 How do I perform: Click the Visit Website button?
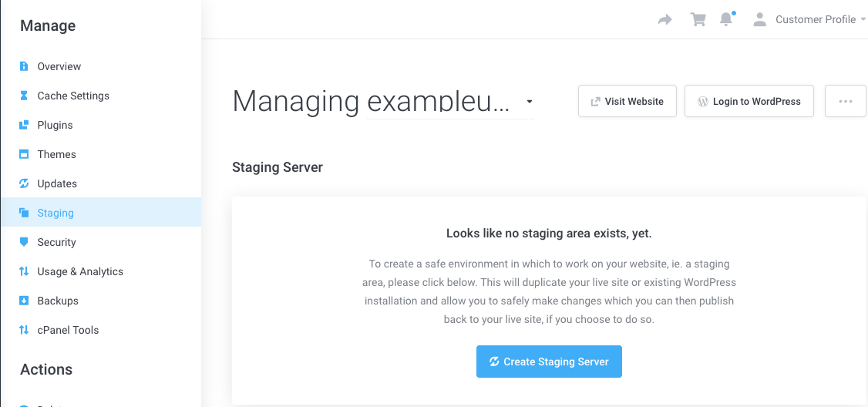click(627, 101)
